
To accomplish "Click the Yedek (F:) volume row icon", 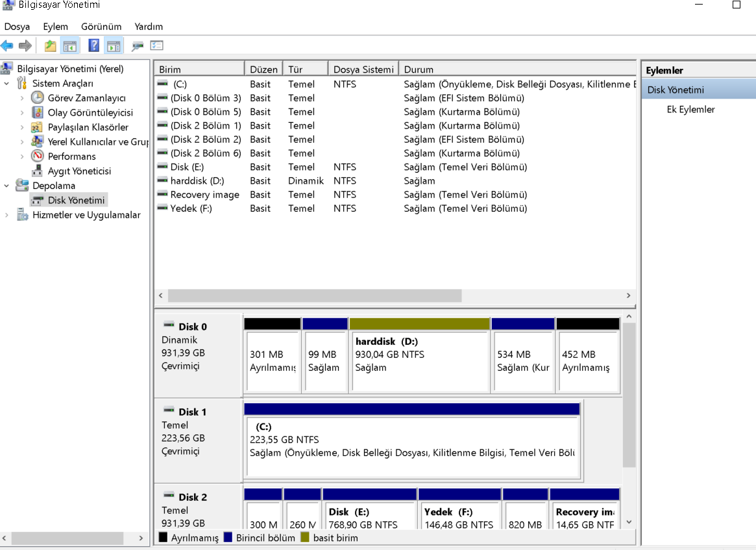I will pyautogui.click(x=162, y=208).
